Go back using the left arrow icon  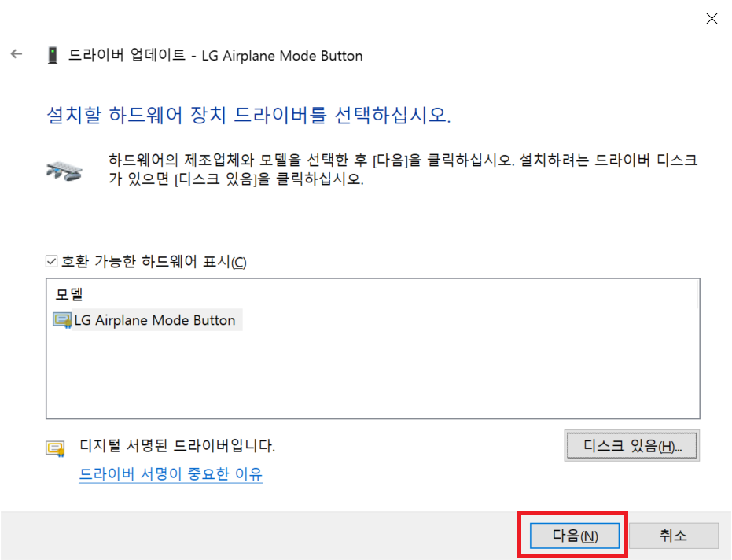pos(17,54)
